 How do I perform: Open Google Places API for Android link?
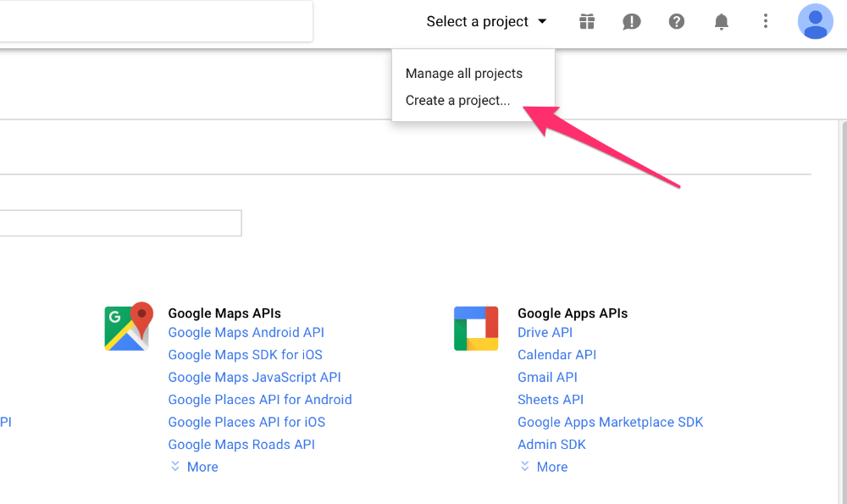[260, 400]
